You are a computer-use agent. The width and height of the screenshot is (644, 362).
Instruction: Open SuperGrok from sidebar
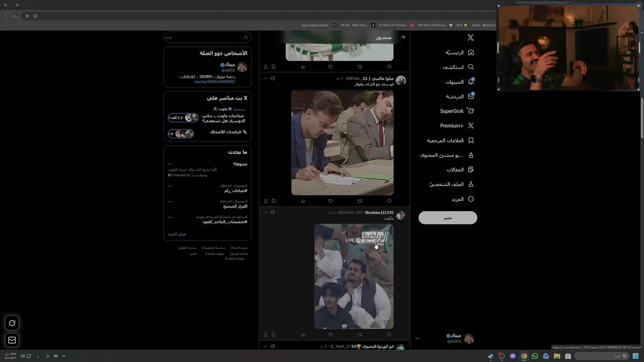coord(457,111)
